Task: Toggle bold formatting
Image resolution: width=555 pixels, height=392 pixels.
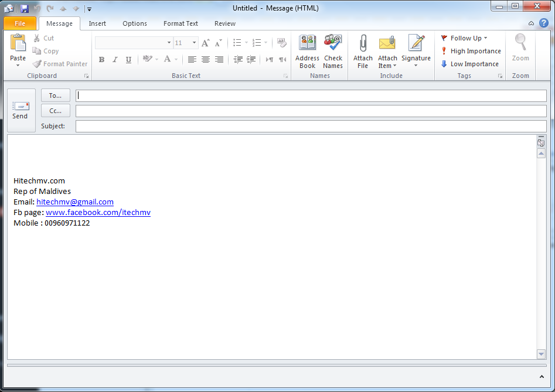Action: point(101,59)
